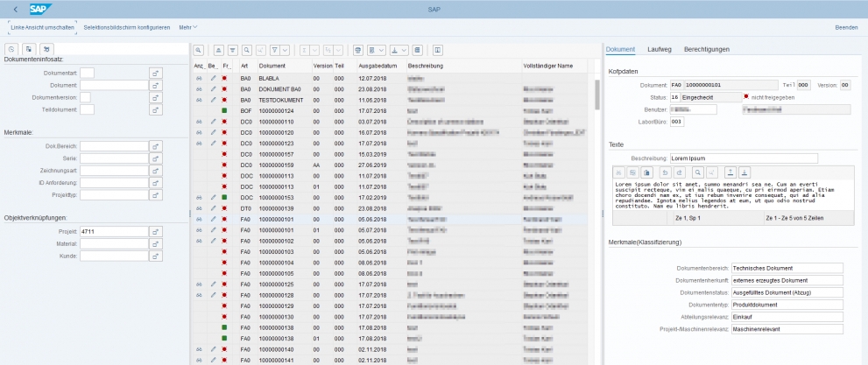Open the filter dropdown arrow in list toolbar
Viewport: 868px width, 365px height.
286,50
